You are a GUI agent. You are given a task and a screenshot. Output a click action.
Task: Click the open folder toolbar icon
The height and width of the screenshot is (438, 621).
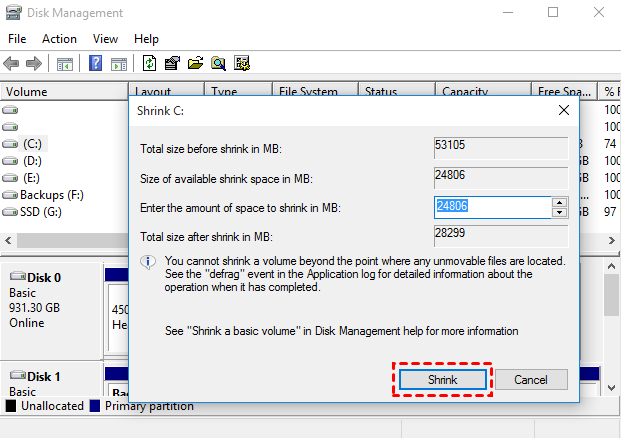[195, 64]
